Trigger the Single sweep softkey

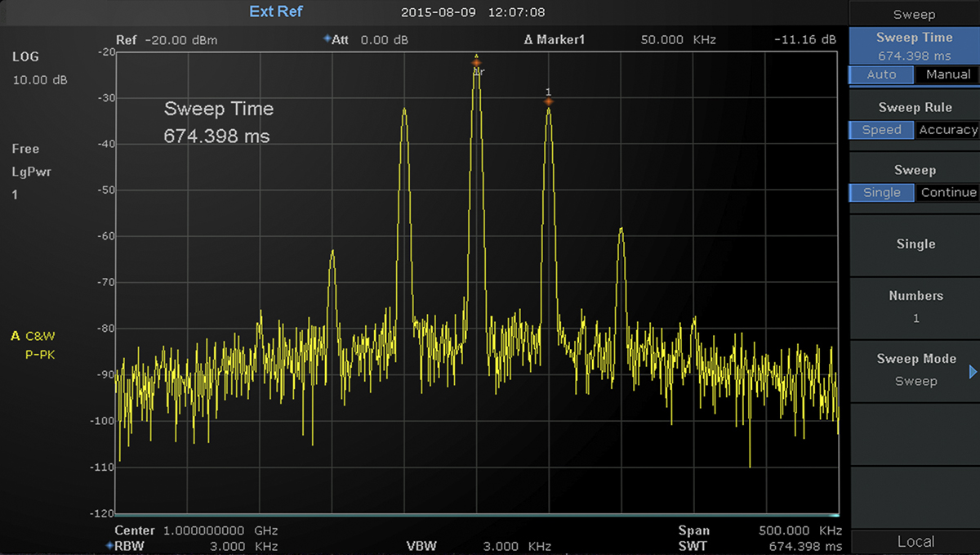click(915, 244)
